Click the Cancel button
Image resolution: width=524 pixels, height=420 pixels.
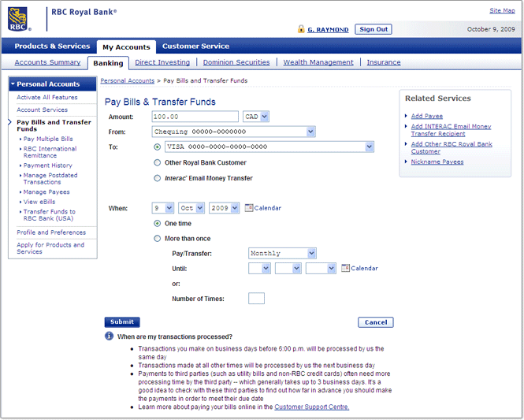tap(376, 322)
